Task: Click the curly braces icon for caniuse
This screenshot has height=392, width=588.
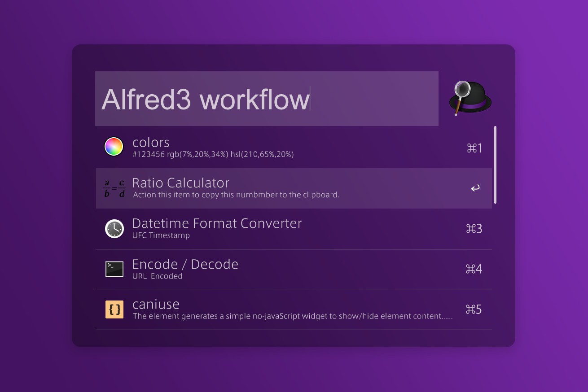Action: (114, 309)
